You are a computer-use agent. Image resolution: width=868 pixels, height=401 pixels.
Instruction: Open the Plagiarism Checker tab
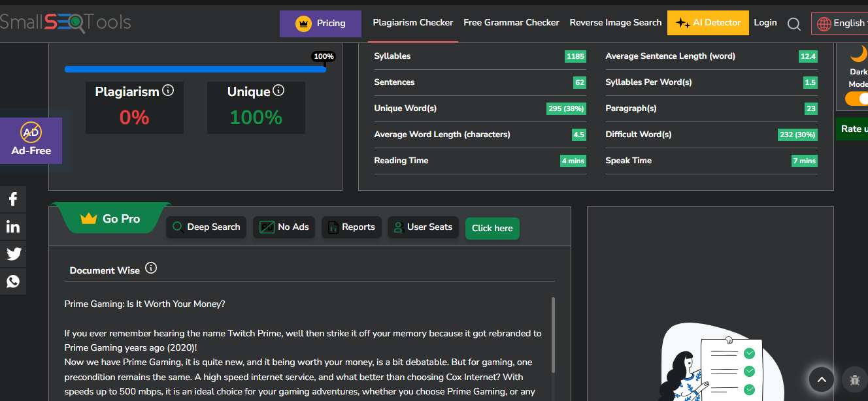coord(412,23)
